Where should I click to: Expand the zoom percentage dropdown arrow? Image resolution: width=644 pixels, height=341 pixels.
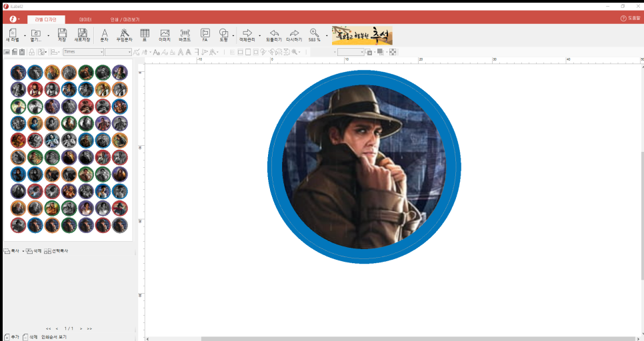coord(327,36)
